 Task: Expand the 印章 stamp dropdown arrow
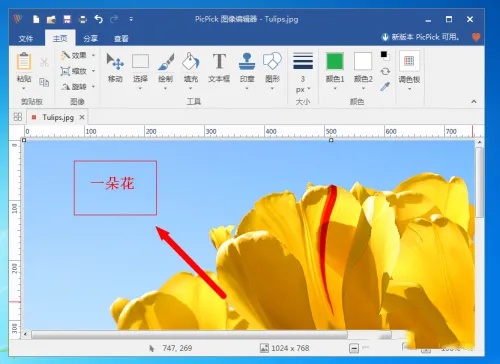tap(247, 88)
